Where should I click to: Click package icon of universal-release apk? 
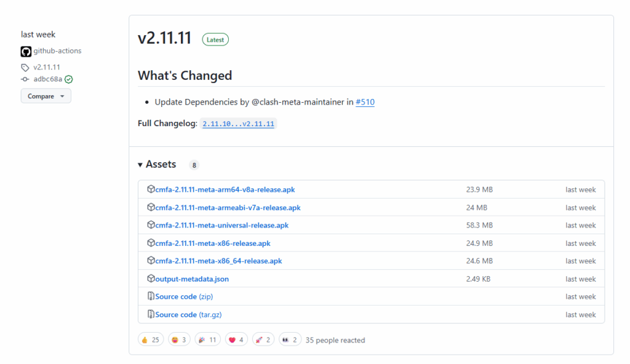click(151, 225)
